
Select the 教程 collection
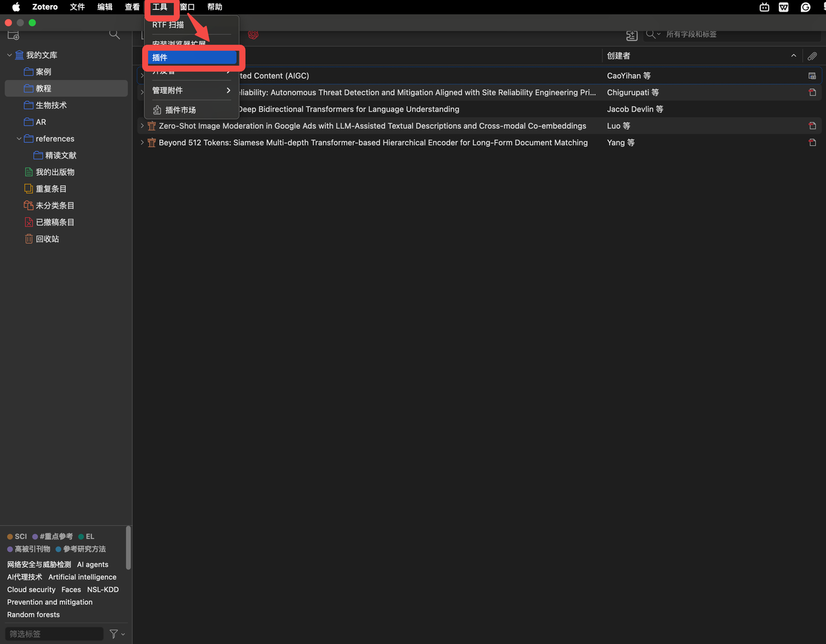pos(66,88)
